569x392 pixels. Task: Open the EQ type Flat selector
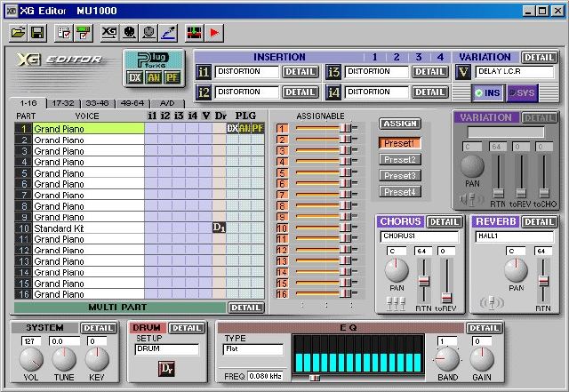pos(252,349)
